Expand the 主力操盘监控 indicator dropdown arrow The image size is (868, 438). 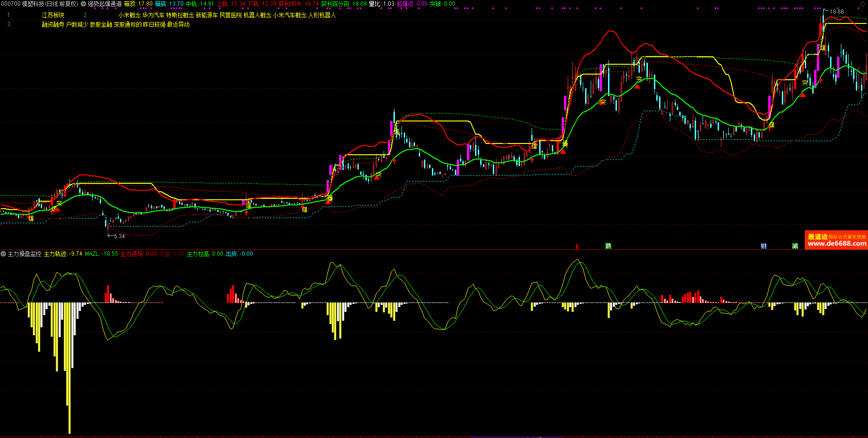pyautogui.click(x=3, y=254)
